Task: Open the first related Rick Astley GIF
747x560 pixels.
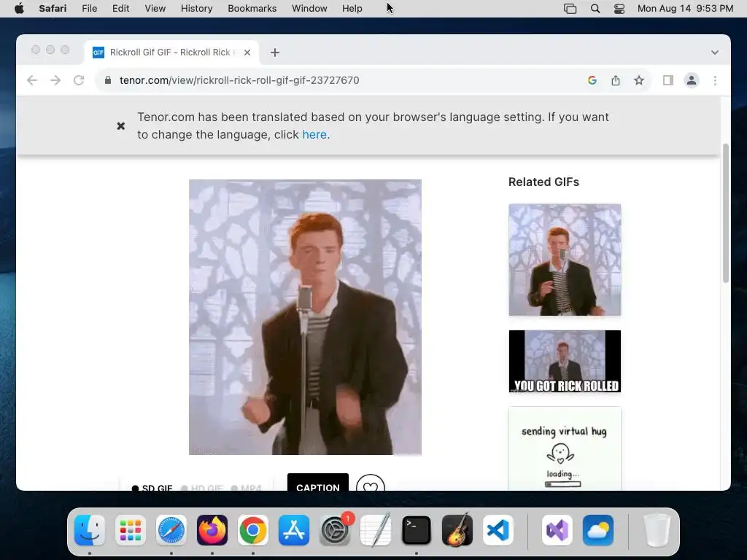Action: click(565, 260)
